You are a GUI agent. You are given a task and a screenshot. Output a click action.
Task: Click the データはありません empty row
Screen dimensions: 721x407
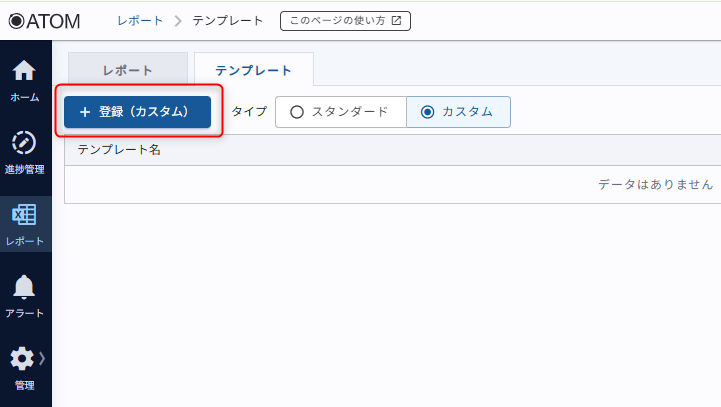tap(655, 184)
